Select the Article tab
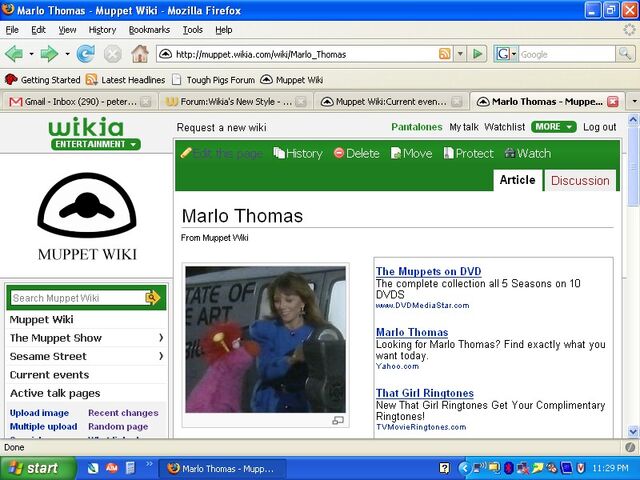 (x=518, y=180)
